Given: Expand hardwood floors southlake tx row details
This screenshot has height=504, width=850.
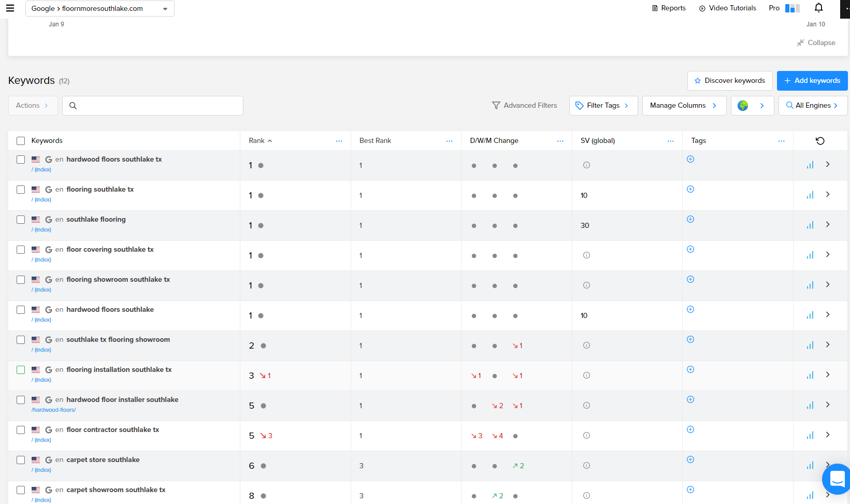Looking at the screenshot, I should click(x=828, y=164).
